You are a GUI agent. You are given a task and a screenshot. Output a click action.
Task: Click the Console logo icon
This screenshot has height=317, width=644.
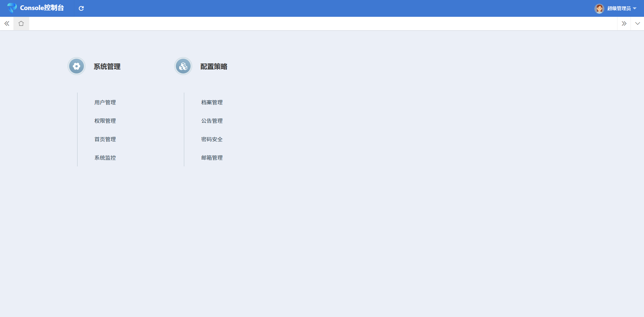(12, 8)
